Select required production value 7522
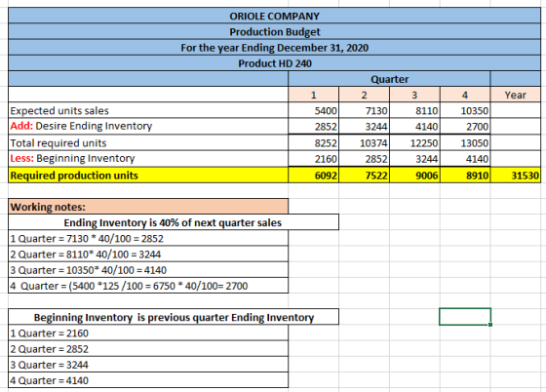This screenshot has height=392, width=546. [x=364, y=175]
